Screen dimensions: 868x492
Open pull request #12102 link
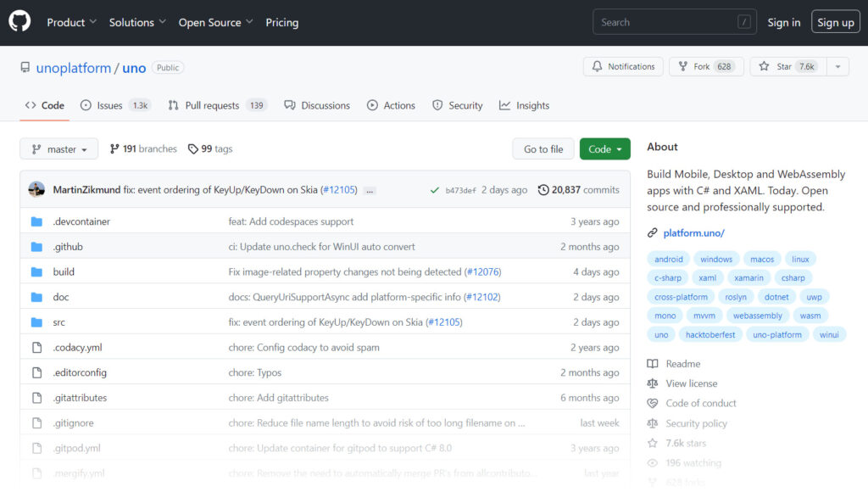482,297
